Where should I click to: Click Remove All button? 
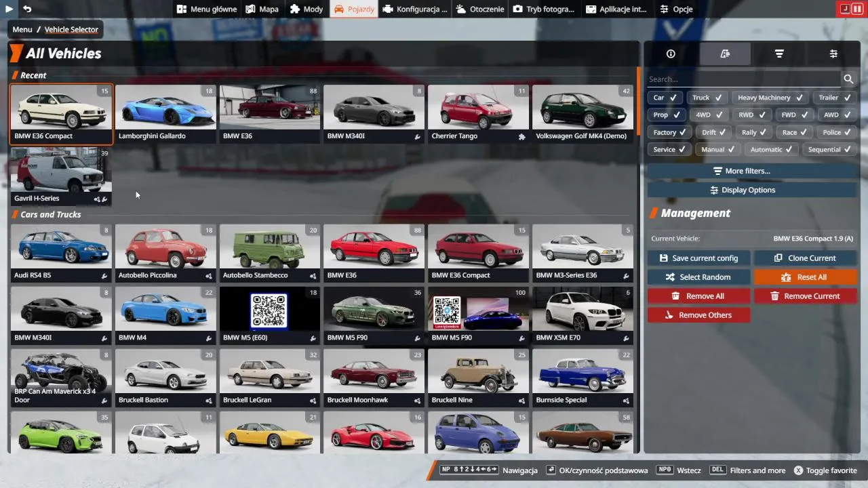point(698,296)
